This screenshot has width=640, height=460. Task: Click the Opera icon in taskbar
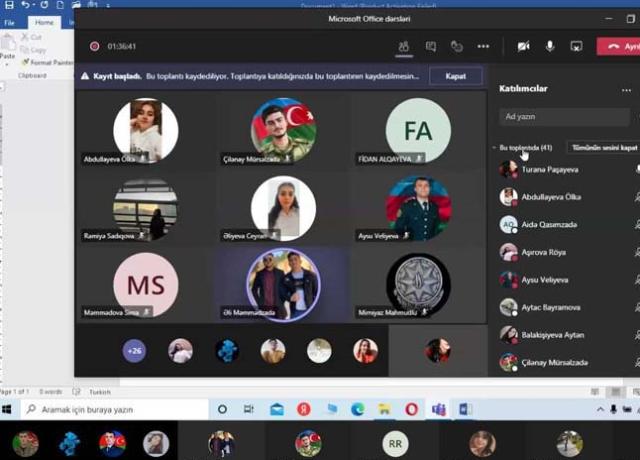tap(411, 409)
